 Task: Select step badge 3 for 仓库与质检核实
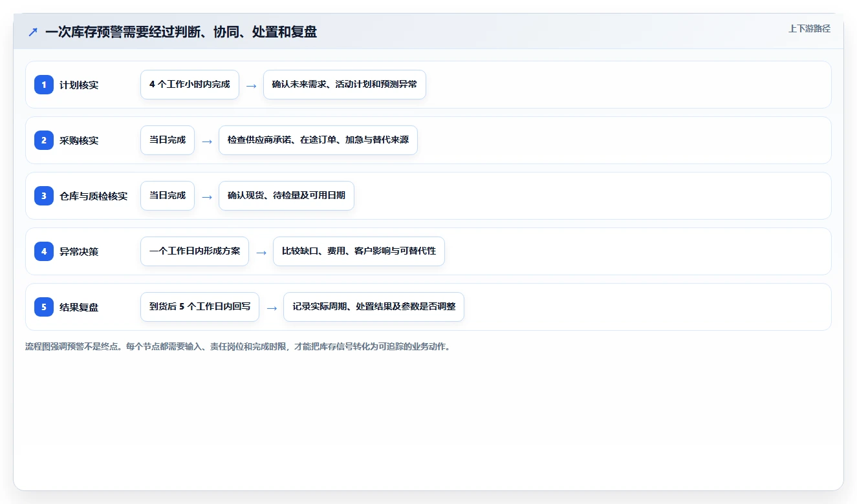point(44,196)
